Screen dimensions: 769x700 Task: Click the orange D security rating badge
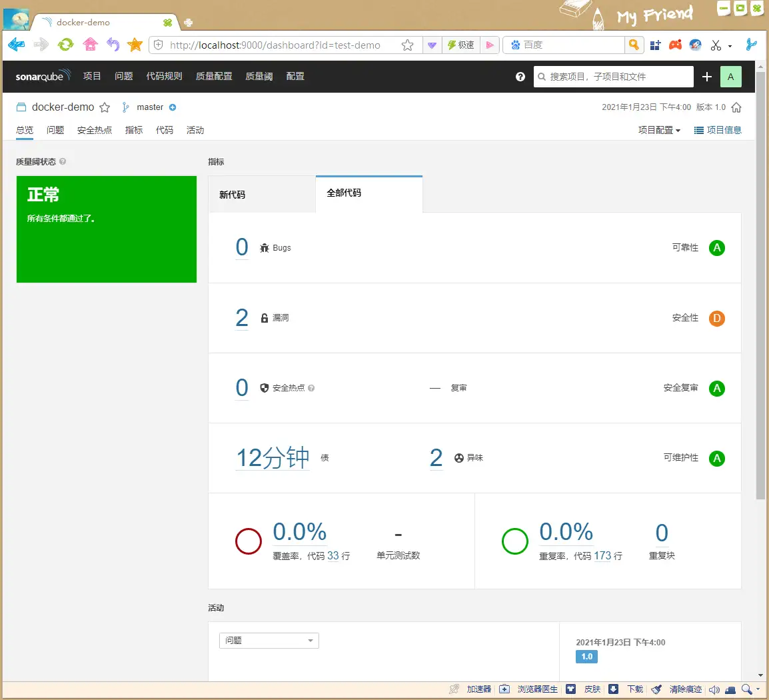717,319
